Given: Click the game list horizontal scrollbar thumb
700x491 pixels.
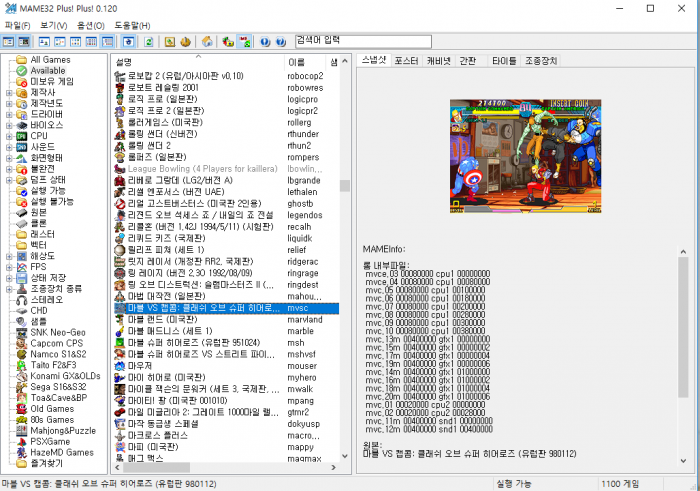Looking at the screenshot, I should [x=156, y=467].
